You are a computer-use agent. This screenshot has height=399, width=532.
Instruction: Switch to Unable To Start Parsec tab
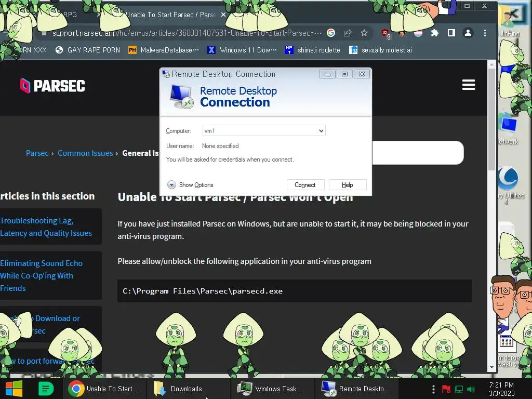click(x=170, y=15)
